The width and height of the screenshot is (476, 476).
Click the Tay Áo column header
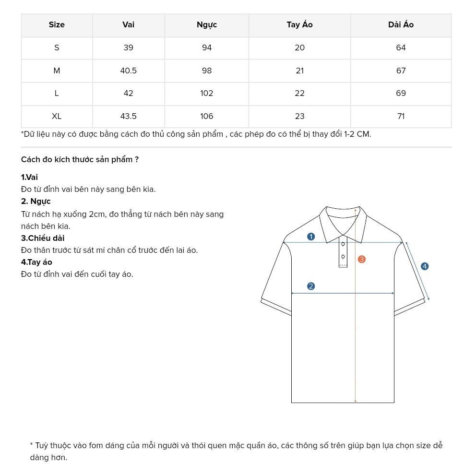pyautogui.click(x=300, y=25)
